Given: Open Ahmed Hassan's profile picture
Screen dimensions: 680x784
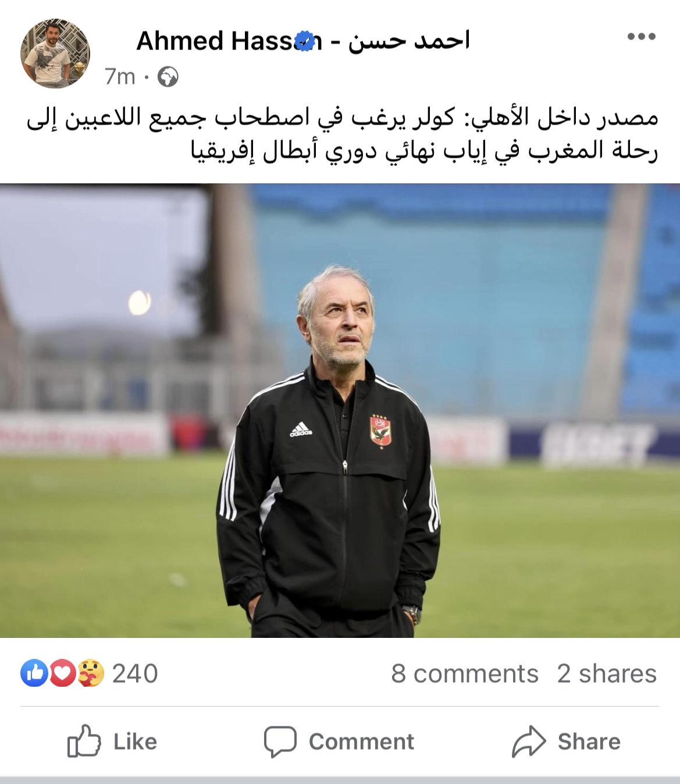Looking at the screenshot, I should pos(55,54).
